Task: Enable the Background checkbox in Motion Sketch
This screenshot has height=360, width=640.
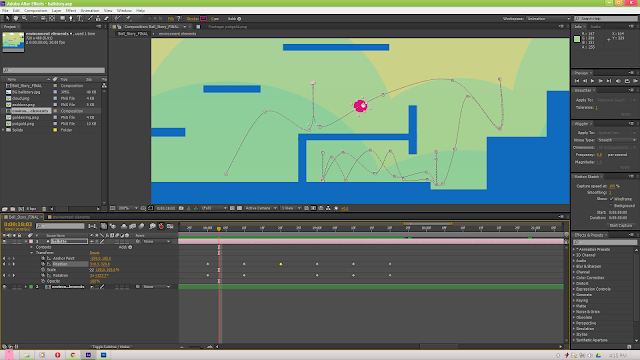Action: tap(611, 206)
